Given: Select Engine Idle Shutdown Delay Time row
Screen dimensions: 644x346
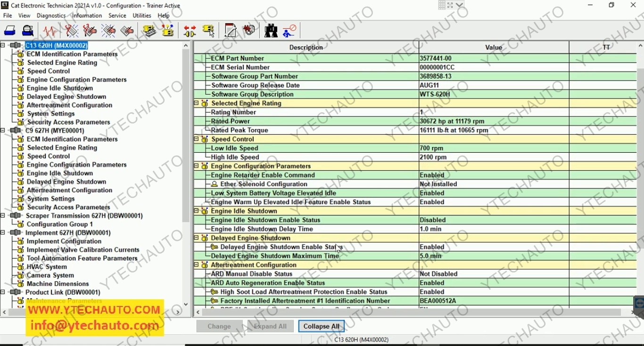Looking at the screenshot, I should point(415,229).
